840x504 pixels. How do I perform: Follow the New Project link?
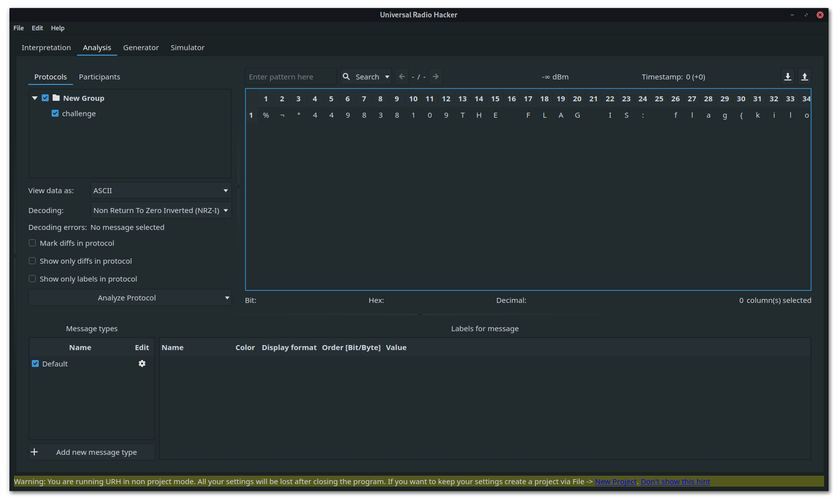click(x=615, y=482)
